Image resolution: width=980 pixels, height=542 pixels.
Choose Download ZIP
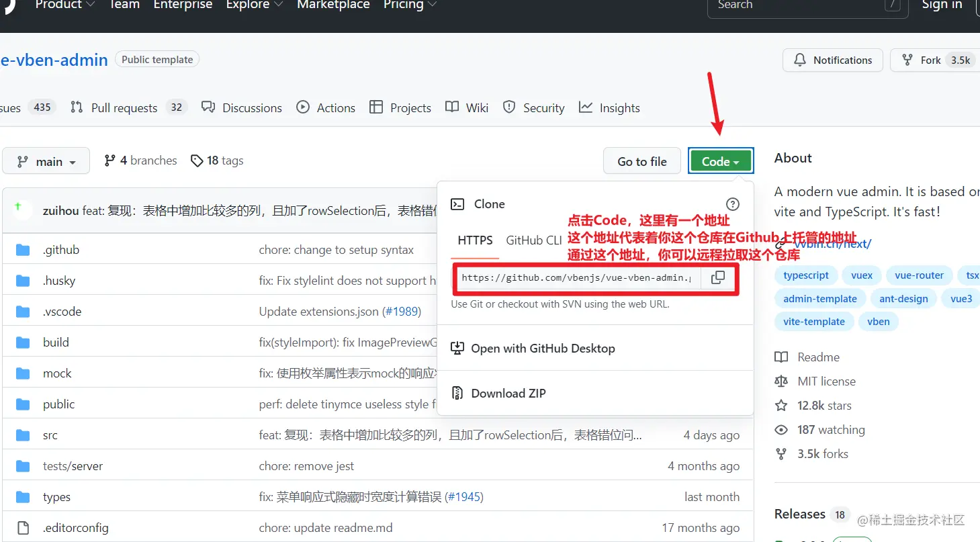498,394
